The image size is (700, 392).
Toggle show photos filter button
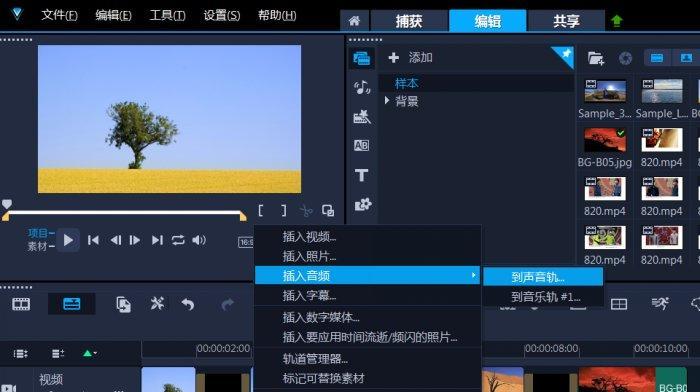click(x=686, y=58)
